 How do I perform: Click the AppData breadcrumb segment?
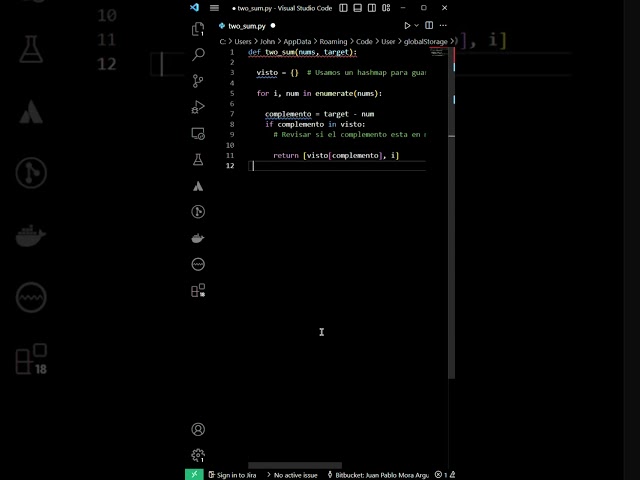point(297,42)
